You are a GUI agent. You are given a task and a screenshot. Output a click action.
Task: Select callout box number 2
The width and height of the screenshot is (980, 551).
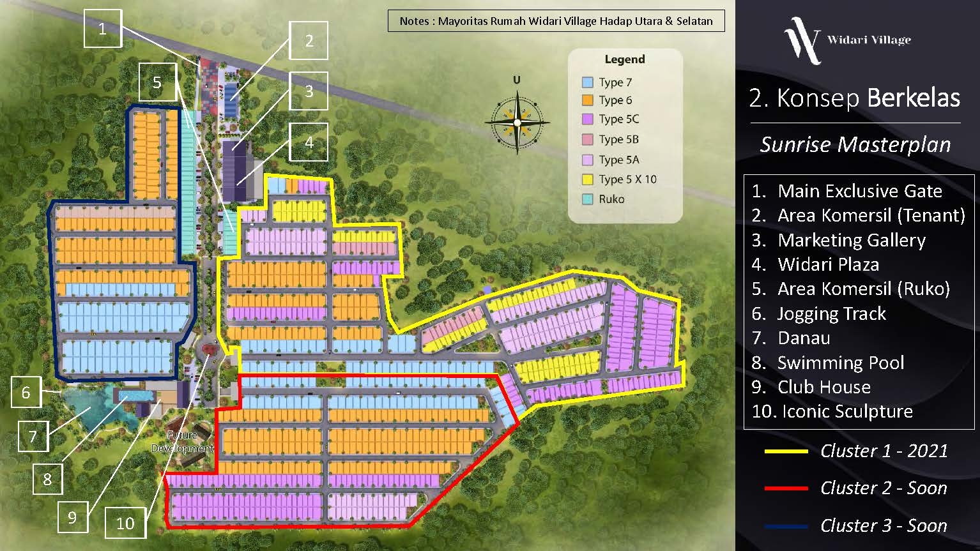pyautogui.click(x=309, y=41)
